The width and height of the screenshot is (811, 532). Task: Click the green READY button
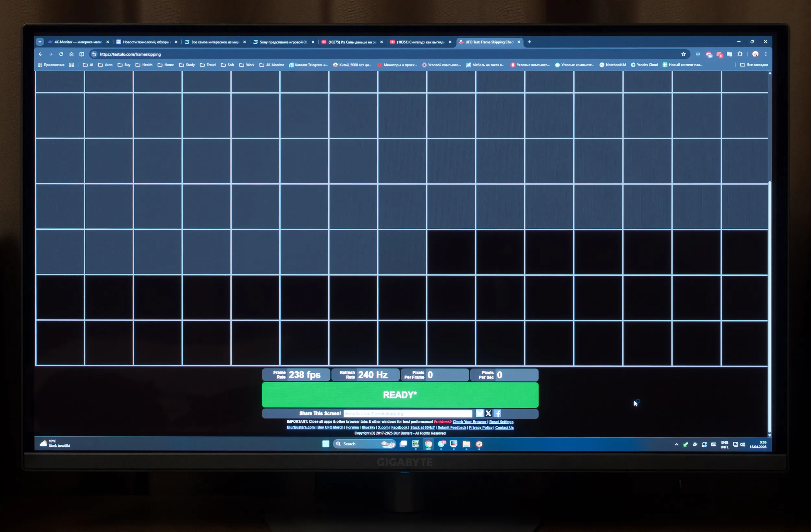tap(400, 395)
